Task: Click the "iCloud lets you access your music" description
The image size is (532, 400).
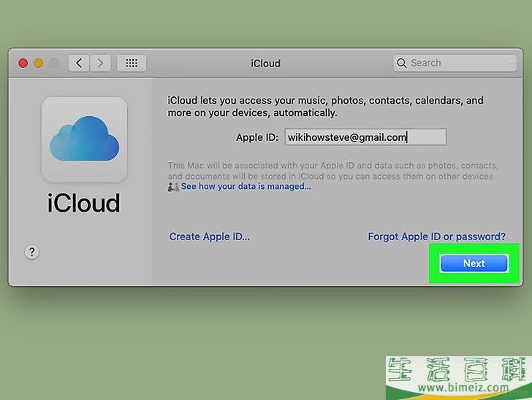Action: 325,107
